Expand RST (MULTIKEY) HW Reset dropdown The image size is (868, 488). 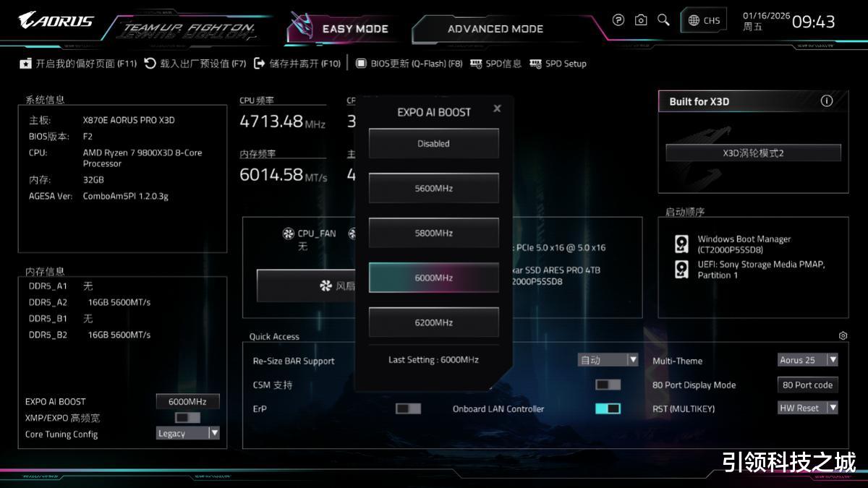click(x=808, y=408)
